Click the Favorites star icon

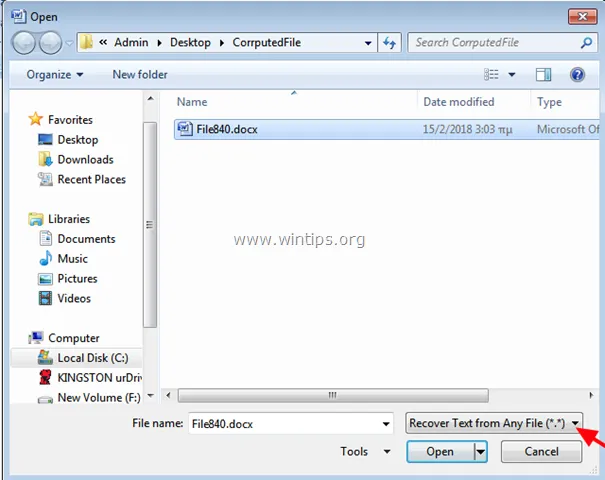coord(35,119)
